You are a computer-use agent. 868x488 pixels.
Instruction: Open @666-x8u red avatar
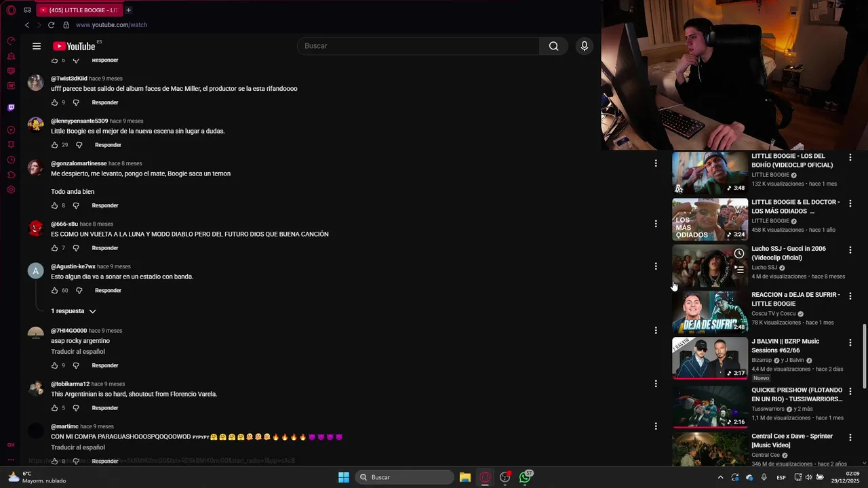(35, 228)
